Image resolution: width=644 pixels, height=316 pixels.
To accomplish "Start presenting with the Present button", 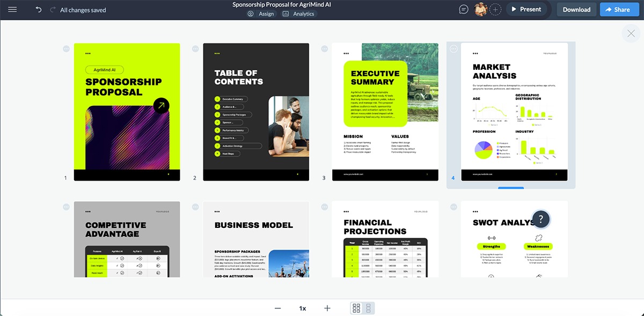I will [528, 9].
